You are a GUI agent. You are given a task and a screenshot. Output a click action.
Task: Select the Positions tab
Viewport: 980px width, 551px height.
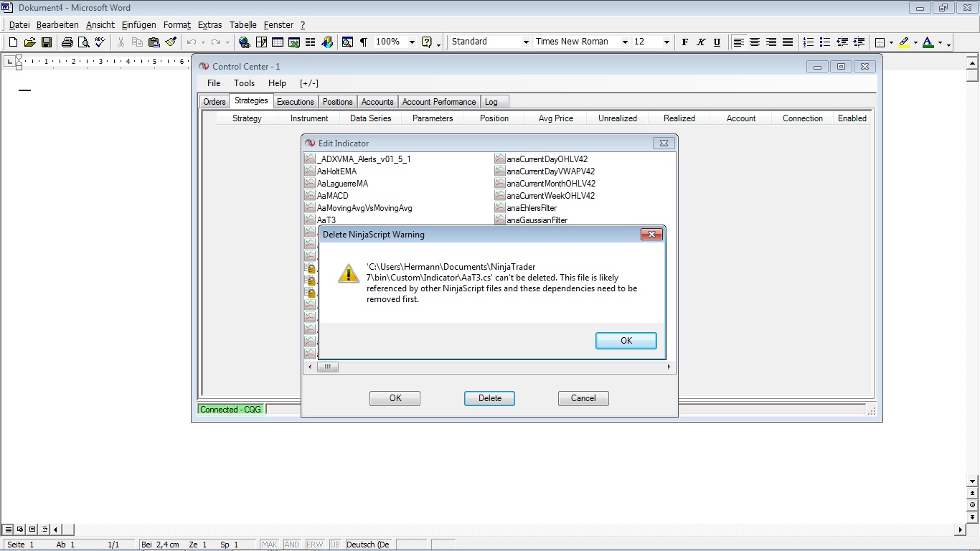click(x=337, y=102)
